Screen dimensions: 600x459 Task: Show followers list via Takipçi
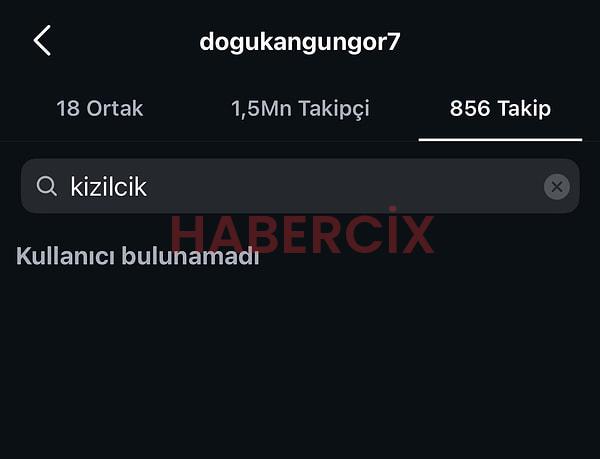tap(300, 109)
